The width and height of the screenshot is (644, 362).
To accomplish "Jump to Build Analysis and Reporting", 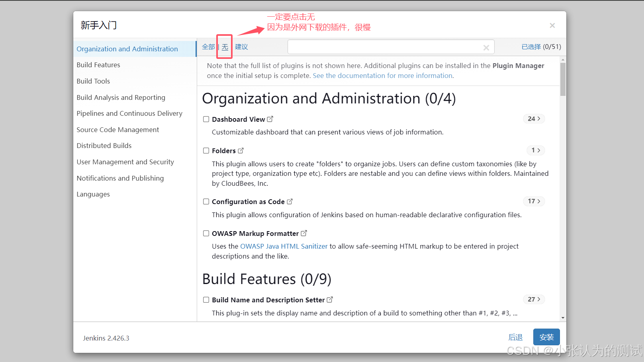I will pyautogui.click(x=121, y=97).
